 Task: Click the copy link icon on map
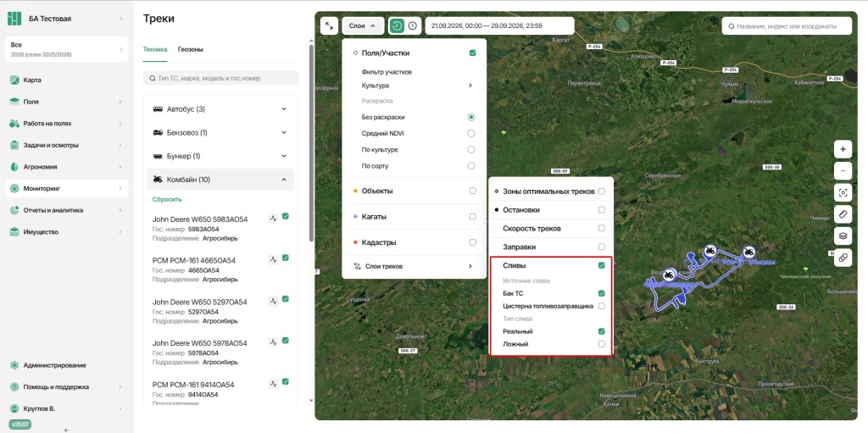tap(843, 258)
